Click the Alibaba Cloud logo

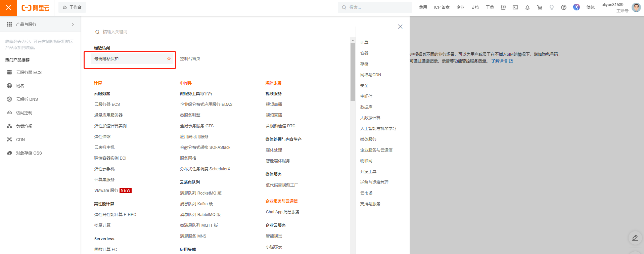click(x=35, y=8)
